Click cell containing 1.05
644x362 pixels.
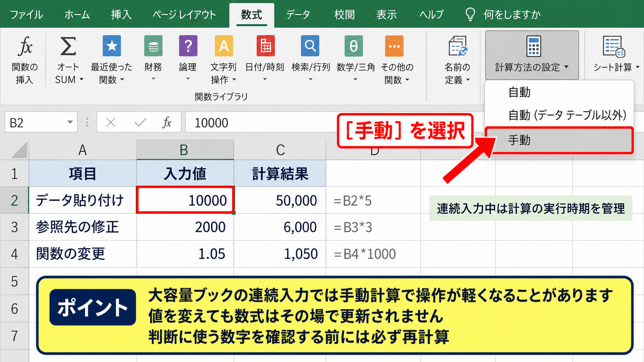185,254
